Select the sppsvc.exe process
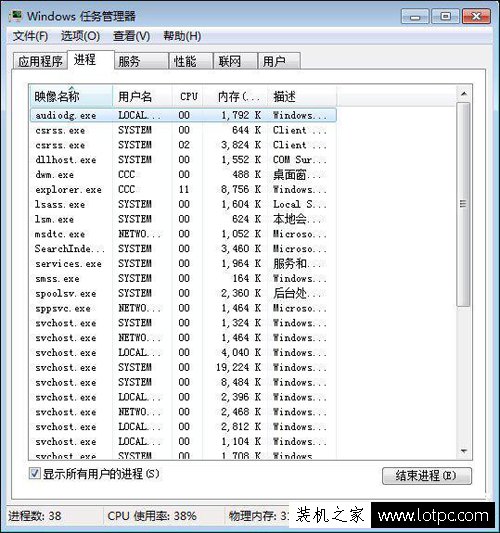The width and height of the screenshot is (500, 533). [183, 308]
